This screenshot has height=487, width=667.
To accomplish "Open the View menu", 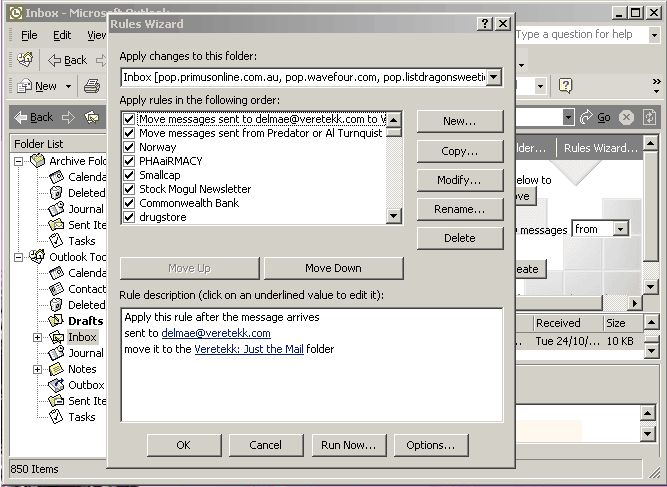I will coord(96,35).
